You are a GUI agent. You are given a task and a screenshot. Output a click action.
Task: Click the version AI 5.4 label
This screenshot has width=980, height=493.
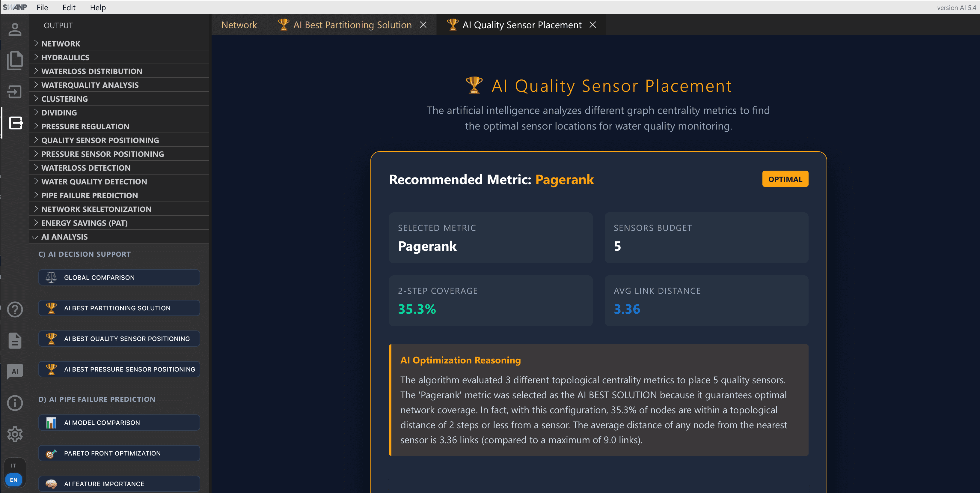(956, 7)
